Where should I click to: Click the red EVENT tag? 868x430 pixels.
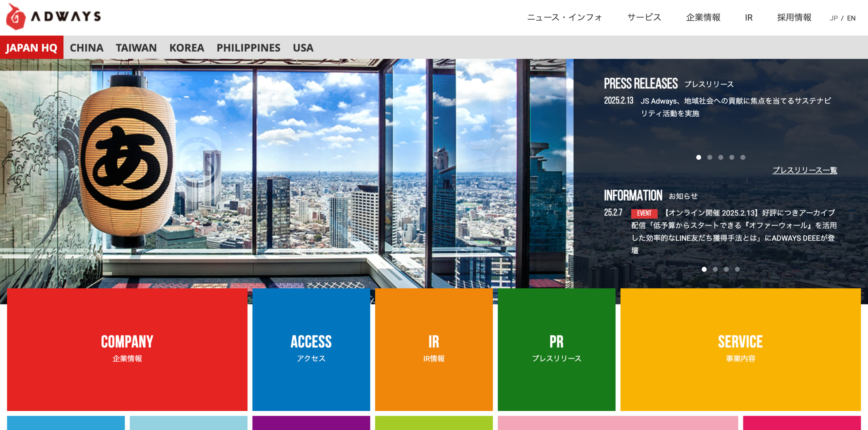(644, 213)
